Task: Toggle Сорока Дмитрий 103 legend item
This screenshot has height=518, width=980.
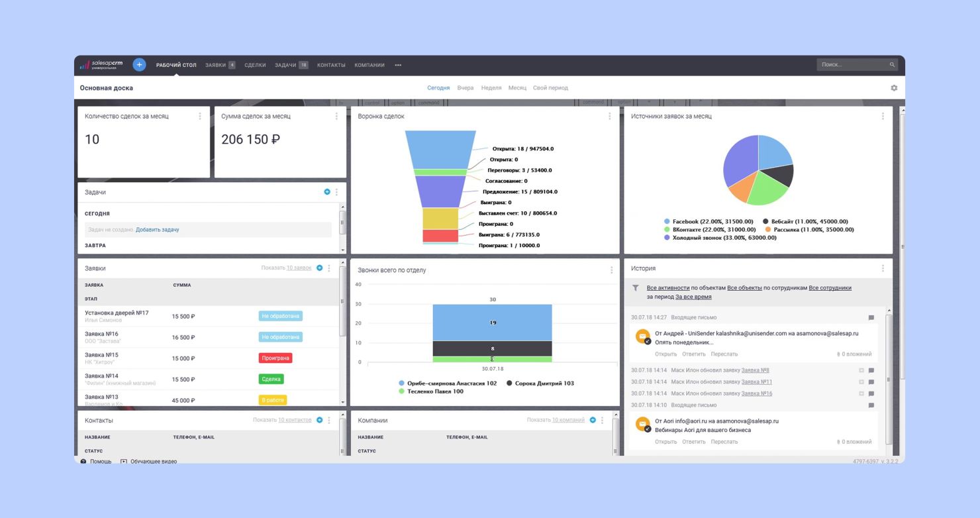Action: 540,384
